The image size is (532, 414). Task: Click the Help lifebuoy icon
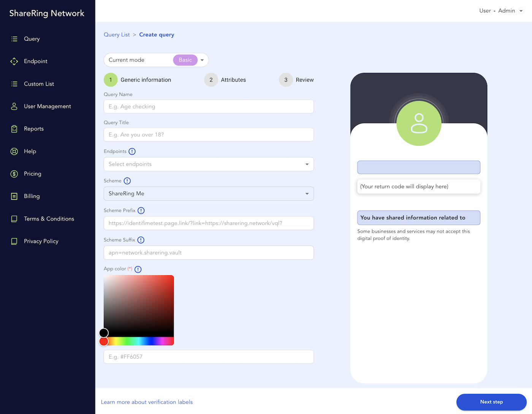pos(14,151)
